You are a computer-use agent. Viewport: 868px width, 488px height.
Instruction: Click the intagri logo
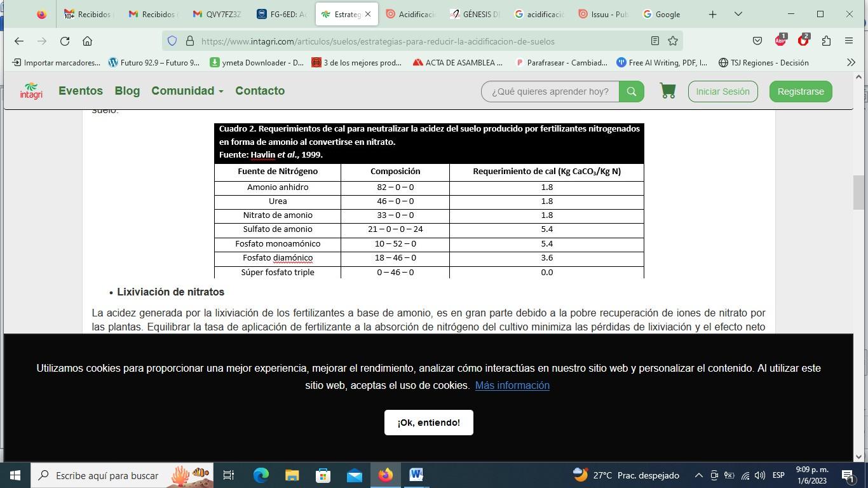(x=31, y=91)
